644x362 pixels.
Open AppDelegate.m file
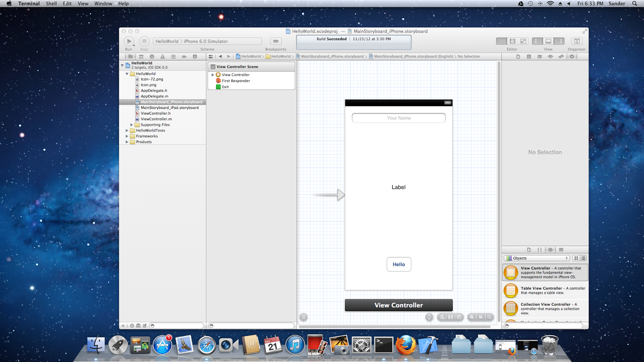click(154, 96)
